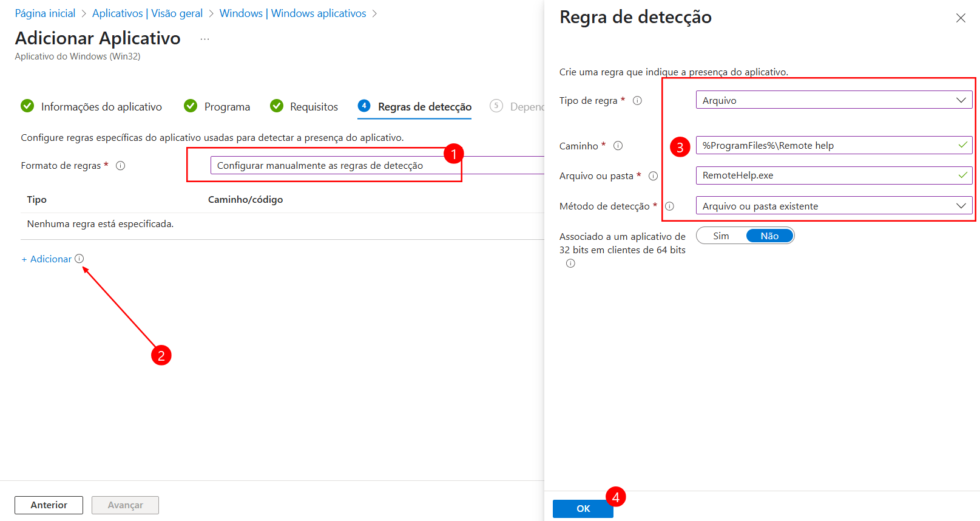The image size is (980, 521).
Task: Select Não for 32-bit app association
Action: pyautogui.click(x=769, y=236)
